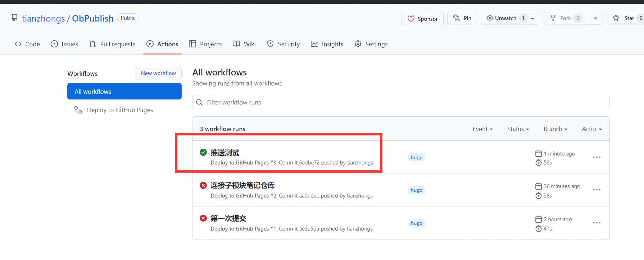
Task: Click the search magnifier icon in filter box
Action: (199, 102)
